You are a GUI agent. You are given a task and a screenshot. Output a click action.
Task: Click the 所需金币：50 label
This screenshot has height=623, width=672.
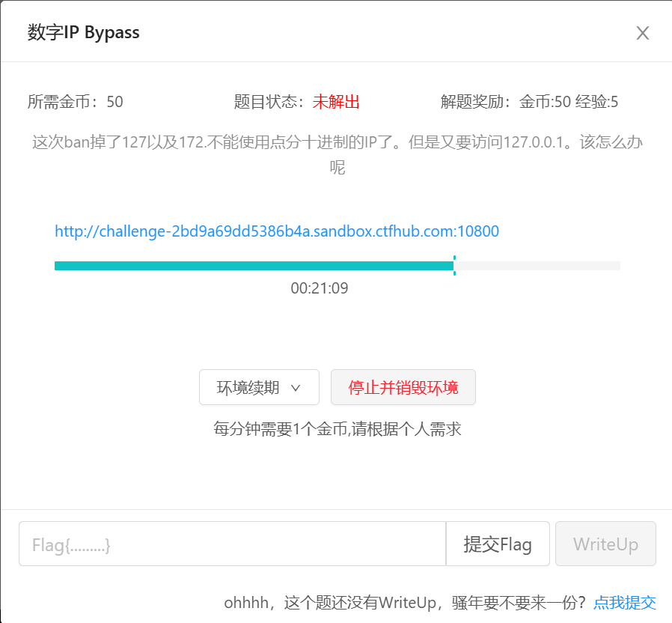click(76, 103)
